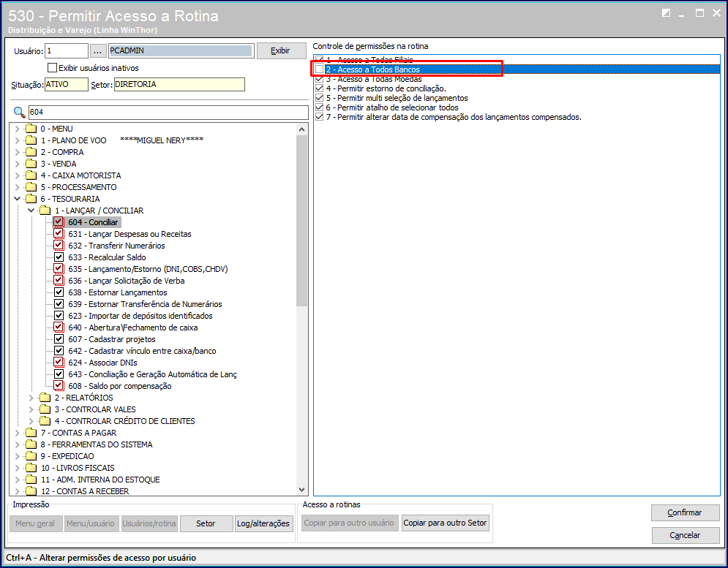Expand the 3 - VENDA tree node
The width and height of the screenshot is (728, 568).
pos(17,163)
